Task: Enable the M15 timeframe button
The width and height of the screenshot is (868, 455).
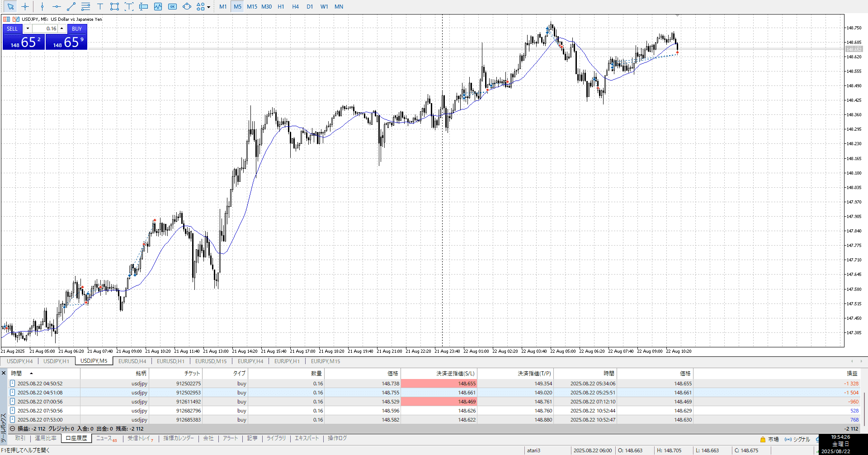Action: coord(252,7)
